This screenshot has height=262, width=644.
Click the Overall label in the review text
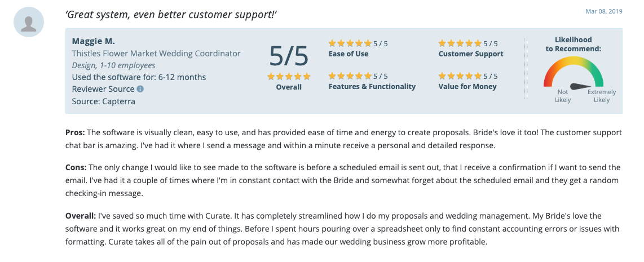click(x=81, y=216)
